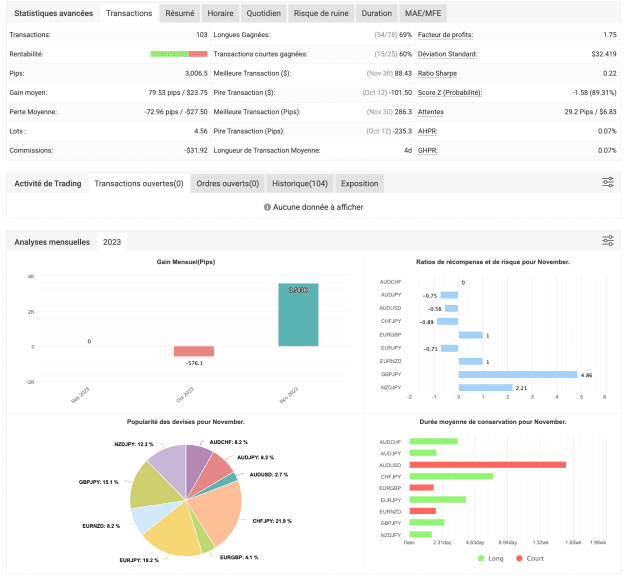This screenshot has height=576, width=625.
Task: Click the 'Durée moyenne de conservation pour November.' title
Action: tap(493, 422)
